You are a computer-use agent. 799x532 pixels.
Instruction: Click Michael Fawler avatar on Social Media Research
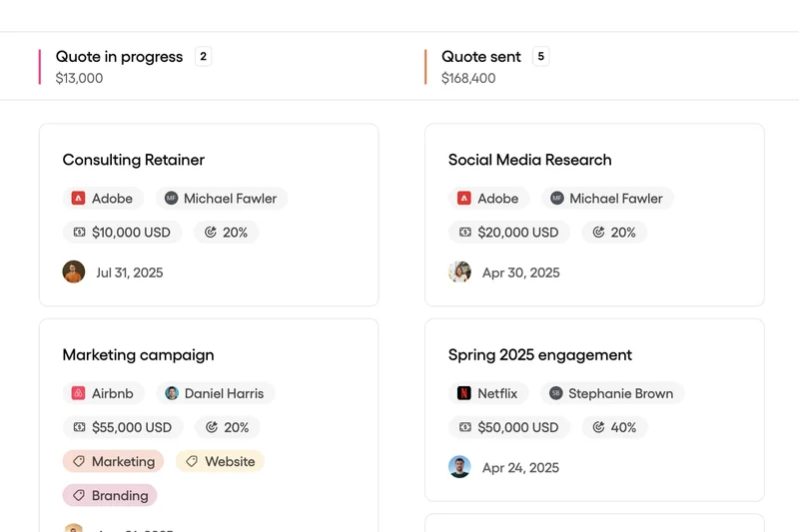(557, 199)
